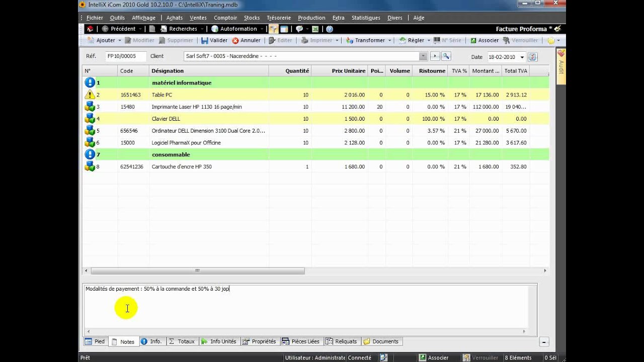Click the scroll right arrow of notes scrollbar
The height and width of the screenshot is (362, 644).
[x=524, y=331]
